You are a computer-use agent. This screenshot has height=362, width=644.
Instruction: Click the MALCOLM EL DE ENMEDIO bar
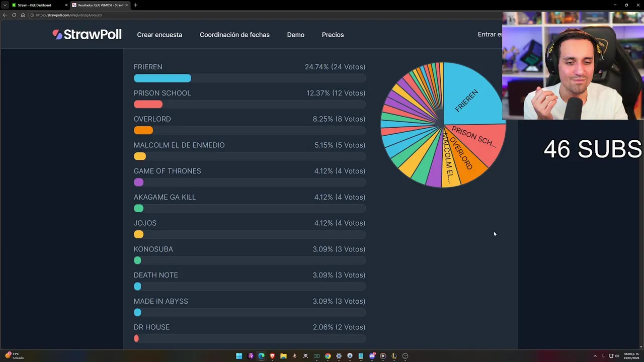coord(140,156)
